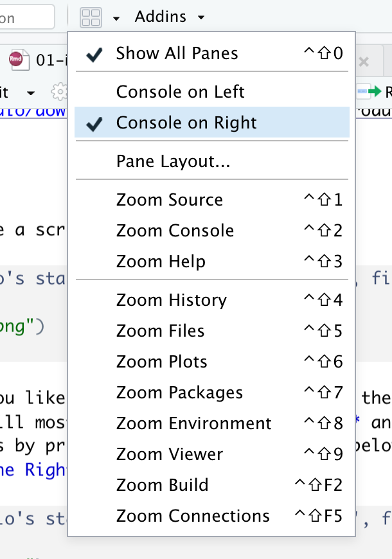The width and height of the screenshot is (392, 559).
Task: Expand the panes layout dropdown arrow
Action: (116, 18)
